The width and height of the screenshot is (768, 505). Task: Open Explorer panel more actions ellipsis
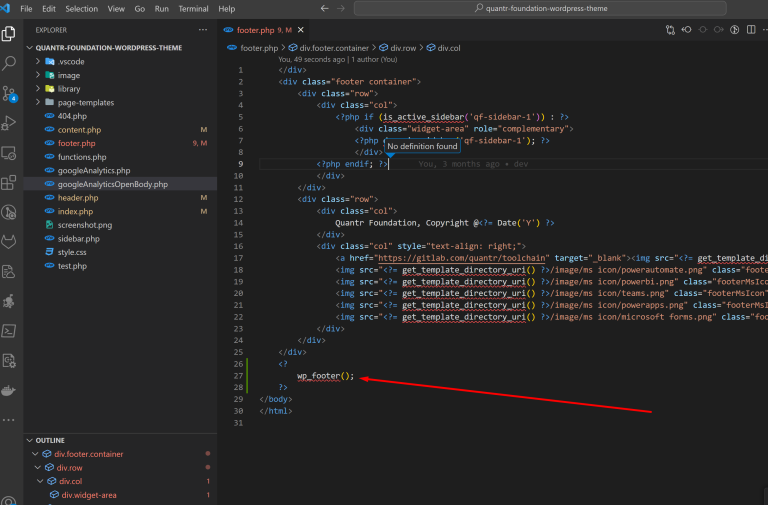coord(203,30)
